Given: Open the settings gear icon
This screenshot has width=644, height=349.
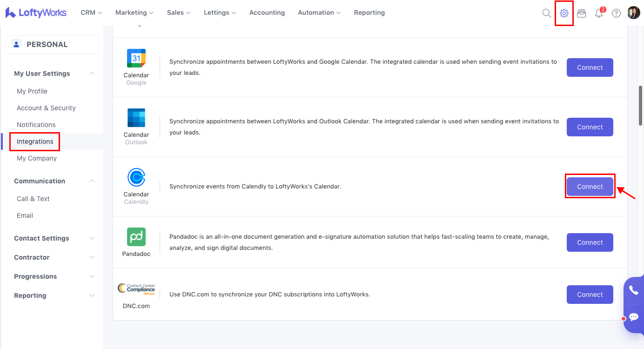Looking at the screenshot, I should 564,13.
